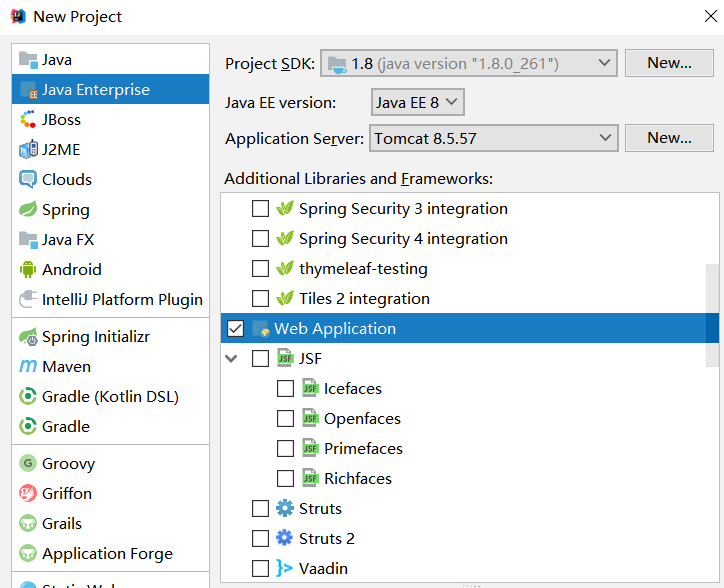
Task: Open the Java EE version dropdown
Action: tap(417, 102)
